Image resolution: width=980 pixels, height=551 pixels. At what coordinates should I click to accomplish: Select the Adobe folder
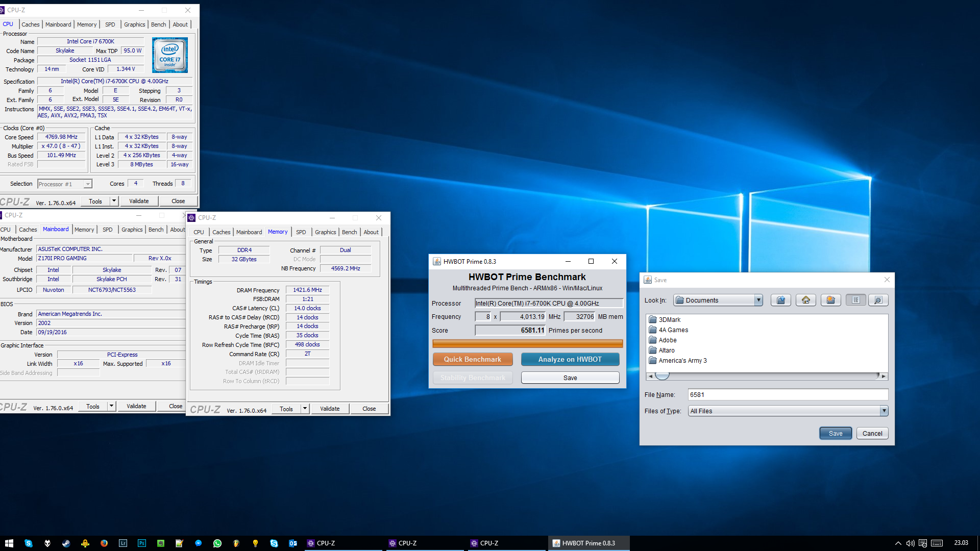pyautogui.click(x=663, y=340)
